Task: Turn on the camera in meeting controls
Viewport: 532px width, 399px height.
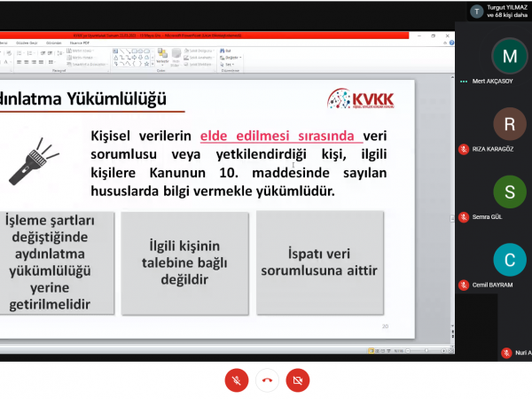Action: coord(298,380)
